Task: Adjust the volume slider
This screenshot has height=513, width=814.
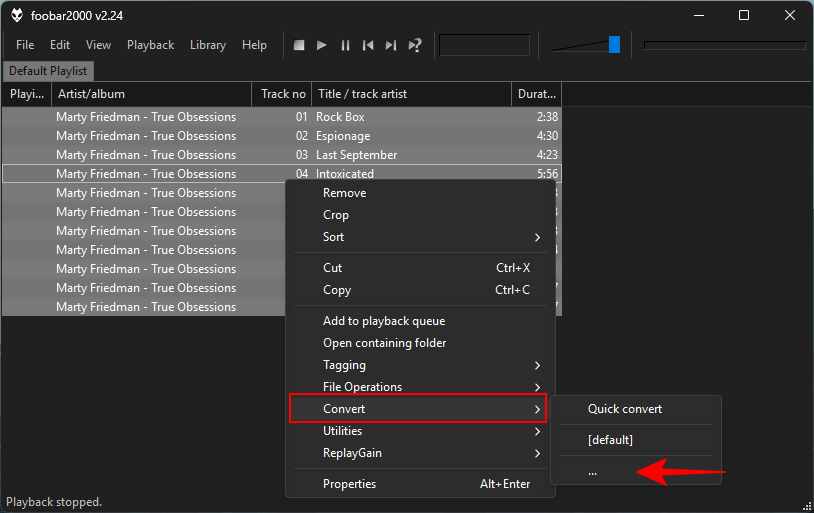Action: [614, 45]
